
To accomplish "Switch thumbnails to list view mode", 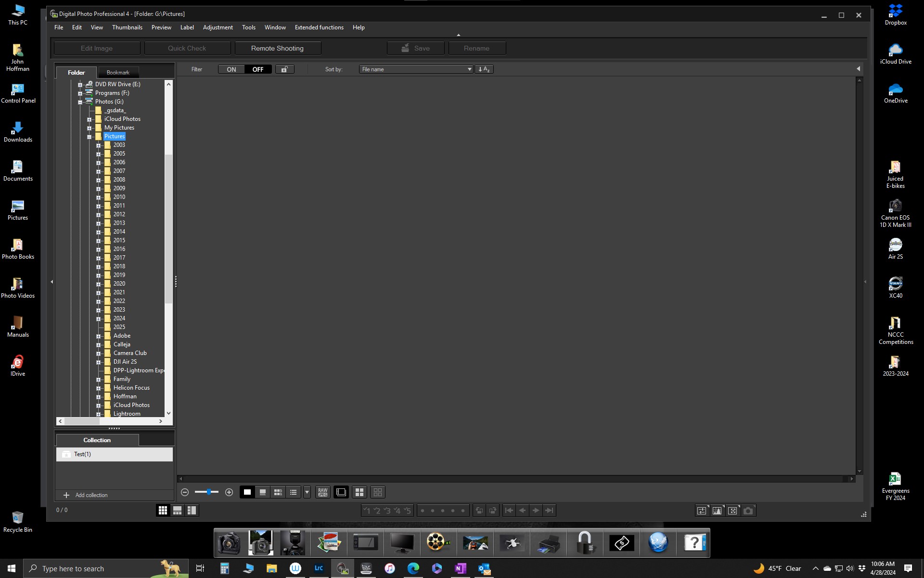I will point(293,492).
